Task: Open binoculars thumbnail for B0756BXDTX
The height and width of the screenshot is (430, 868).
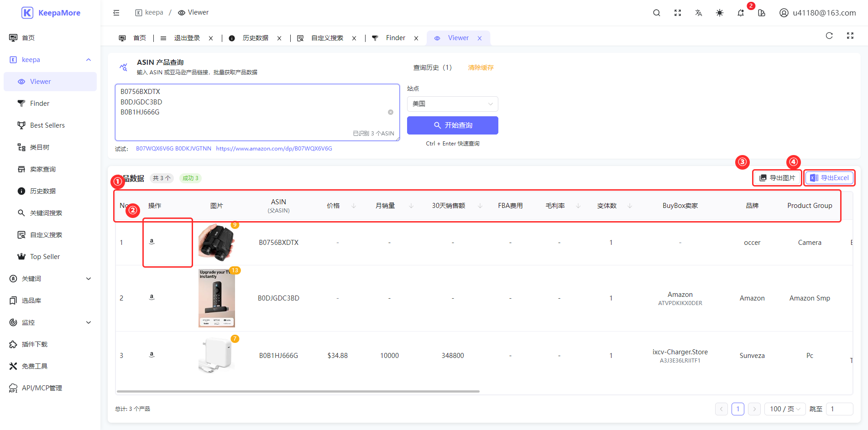Action: 217,242
